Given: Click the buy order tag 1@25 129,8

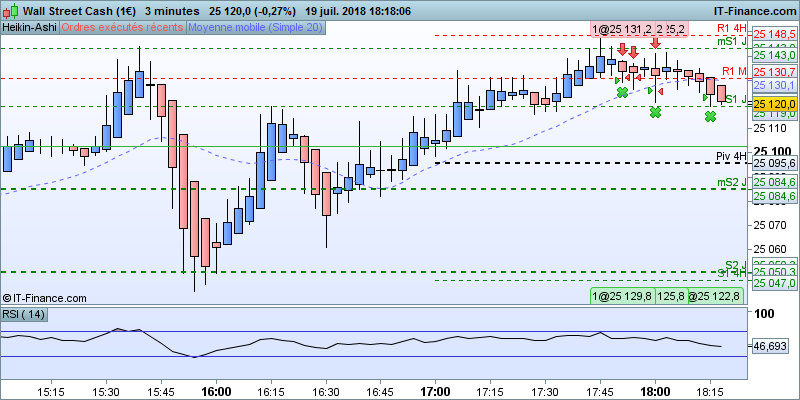Looking at the screenshot, I should [621, 295].
